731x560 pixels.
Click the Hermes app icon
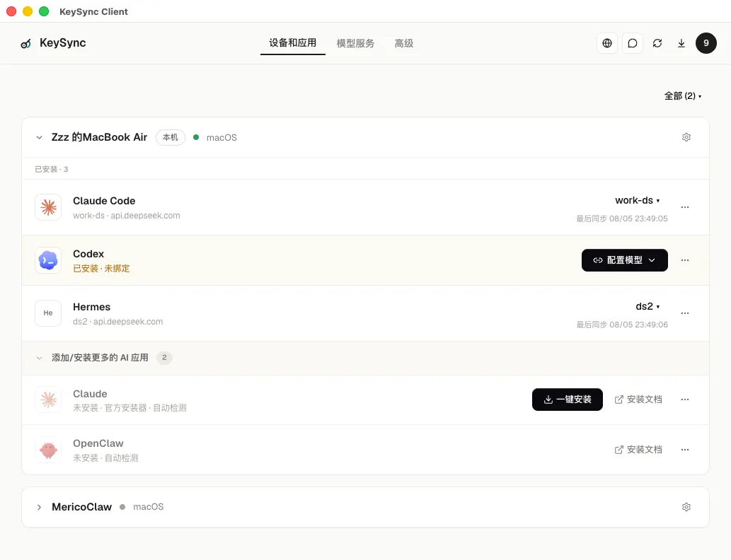click(x=48, y=313)
